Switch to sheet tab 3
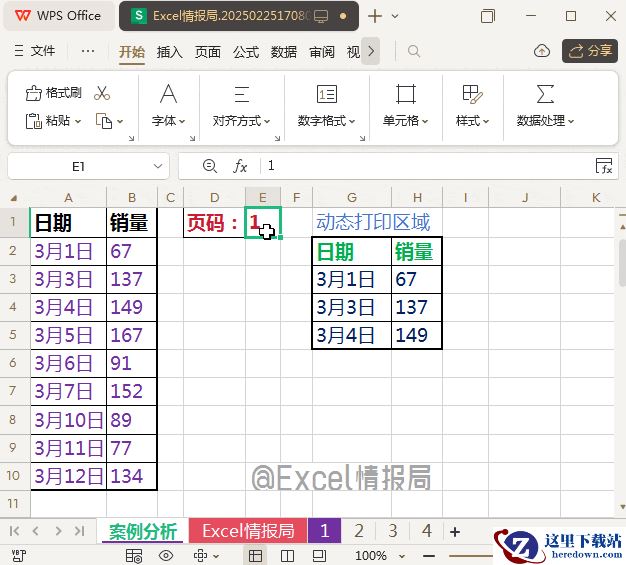This screenshot has width=626, height=565. pyautogui.click(x=393, y=531)
